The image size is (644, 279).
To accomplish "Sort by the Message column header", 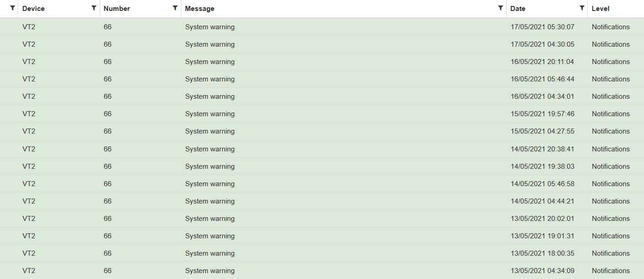I will click(200, 9).
